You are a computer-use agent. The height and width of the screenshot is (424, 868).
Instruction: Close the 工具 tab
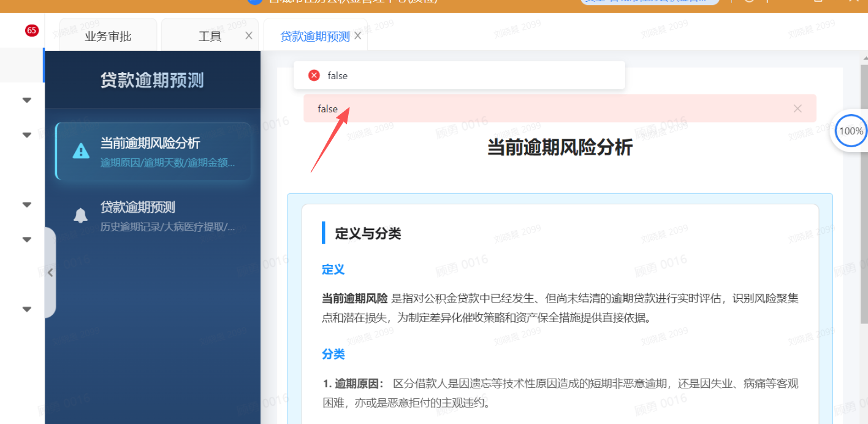tap(249, 36)
